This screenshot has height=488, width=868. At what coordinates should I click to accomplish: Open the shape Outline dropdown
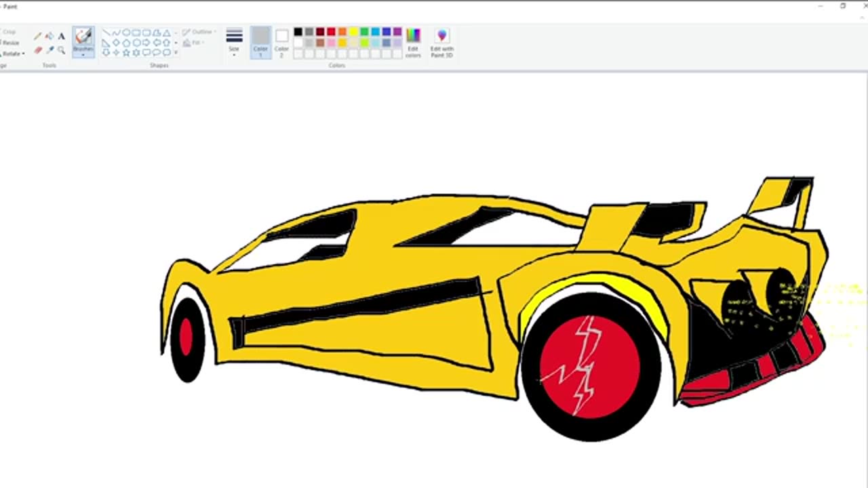coord(198,32)
